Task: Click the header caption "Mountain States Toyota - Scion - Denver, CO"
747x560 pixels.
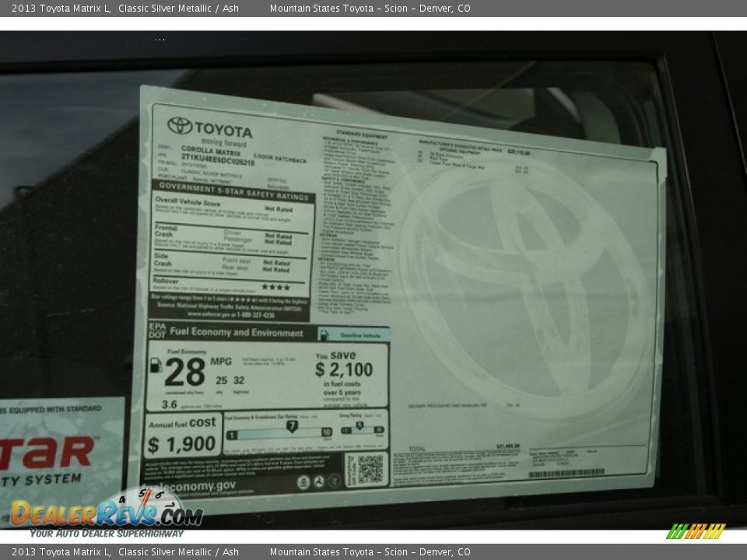Action: (x=370, y=8)
